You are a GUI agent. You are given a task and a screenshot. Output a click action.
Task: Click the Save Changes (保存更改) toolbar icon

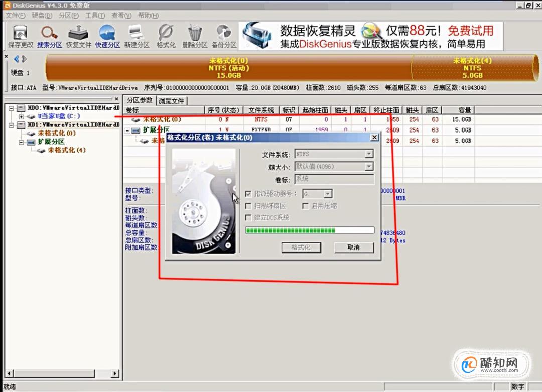(x=21, y=37)
